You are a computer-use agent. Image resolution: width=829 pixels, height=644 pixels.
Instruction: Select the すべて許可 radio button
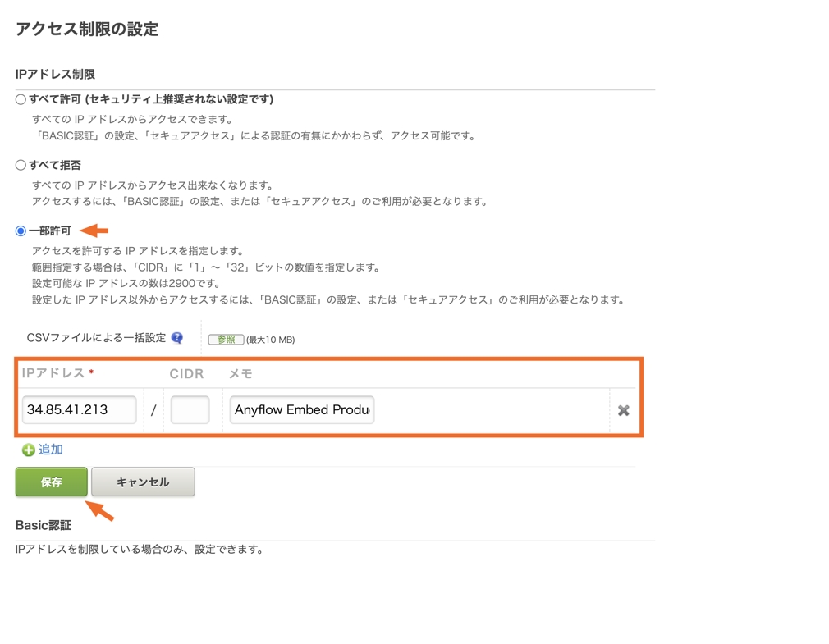tap(21, 99)
